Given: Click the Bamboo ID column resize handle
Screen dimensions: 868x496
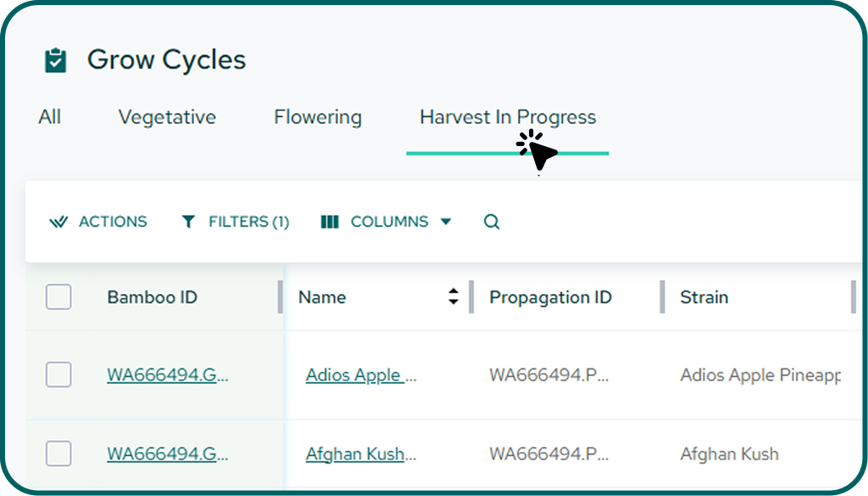Looking at the screenshot, I should pos(280,297).
